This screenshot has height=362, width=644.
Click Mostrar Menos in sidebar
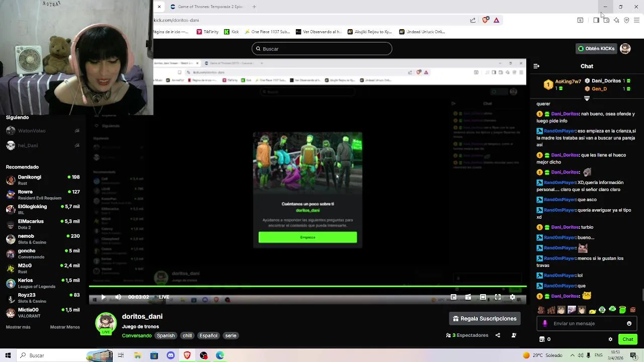tap(65, 327)
